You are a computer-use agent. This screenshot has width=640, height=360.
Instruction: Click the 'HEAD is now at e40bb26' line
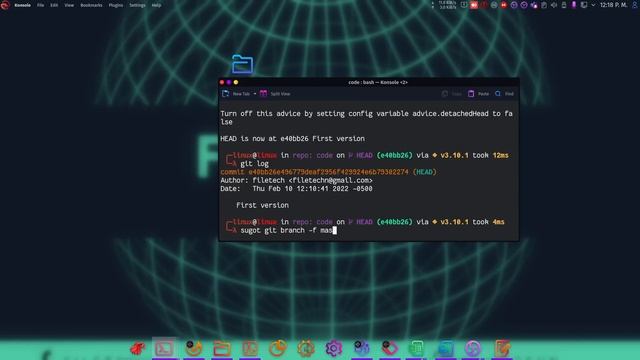292,139
